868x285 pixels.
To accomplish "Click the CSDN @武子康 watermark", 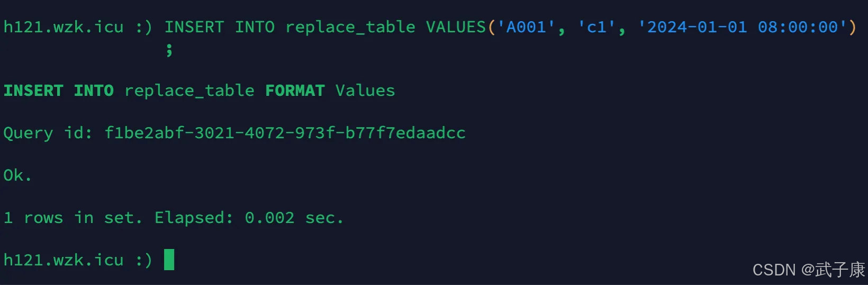I will tap(808, 270).
